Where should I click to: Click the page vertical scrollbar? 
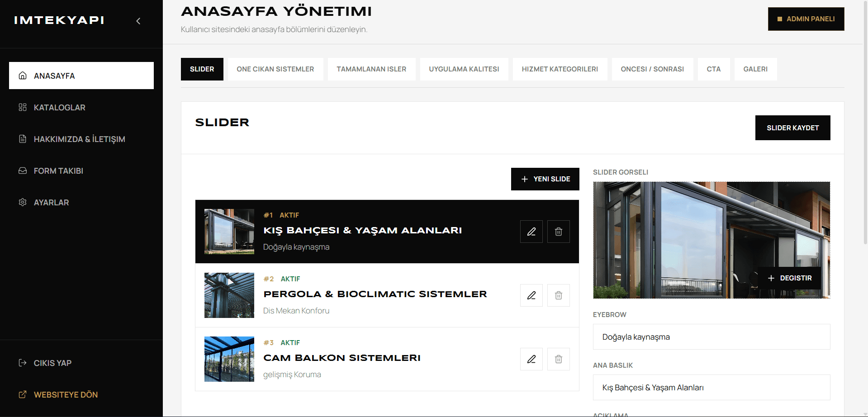865,122
